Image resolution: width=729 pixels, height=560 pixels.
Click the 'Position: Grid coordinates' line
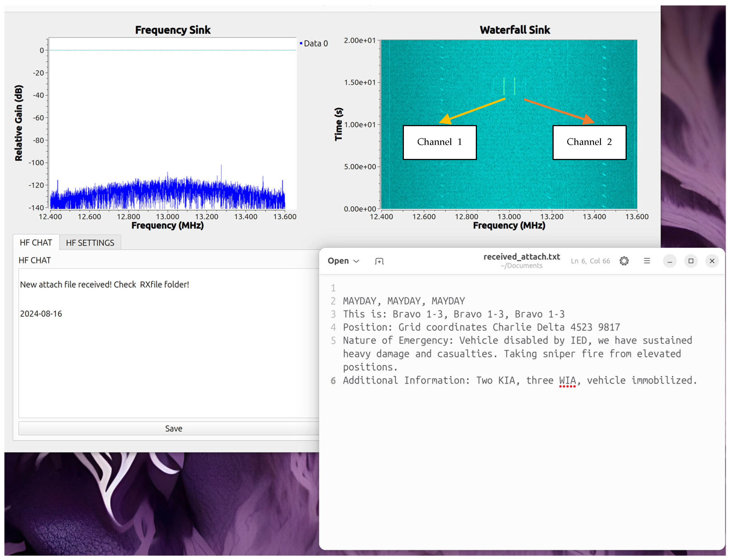coord(481,327)
